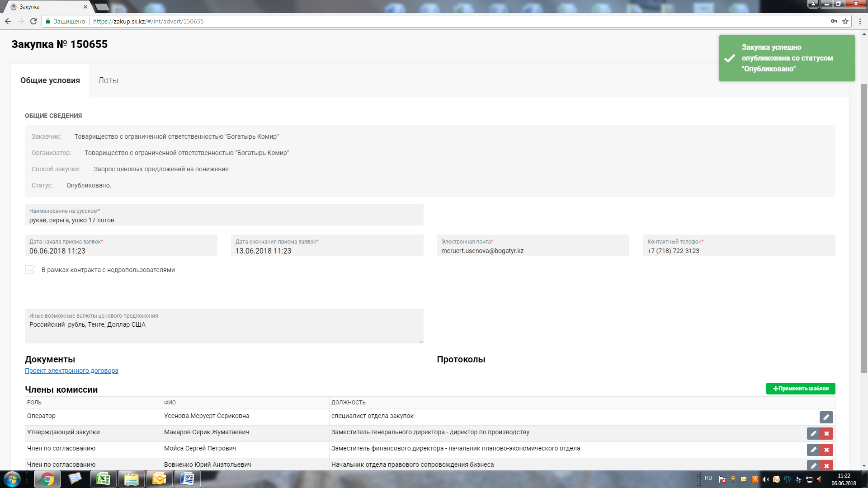Click the Иные возможные валюты textarea

[x=224, y=326]
